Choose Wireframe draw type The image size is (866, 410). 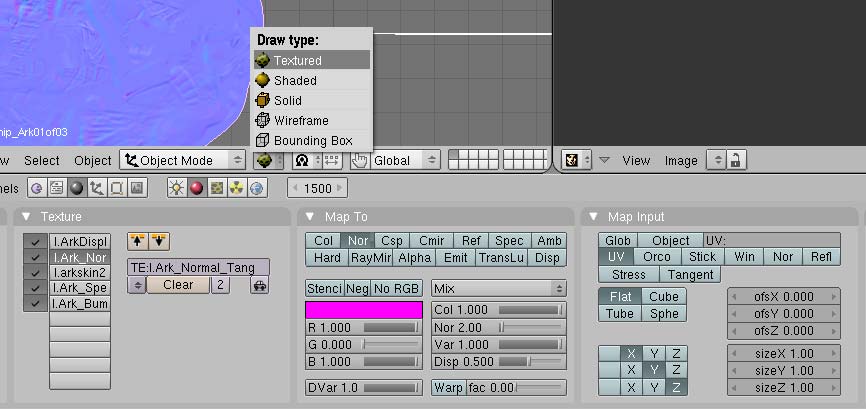pos(312,120)
